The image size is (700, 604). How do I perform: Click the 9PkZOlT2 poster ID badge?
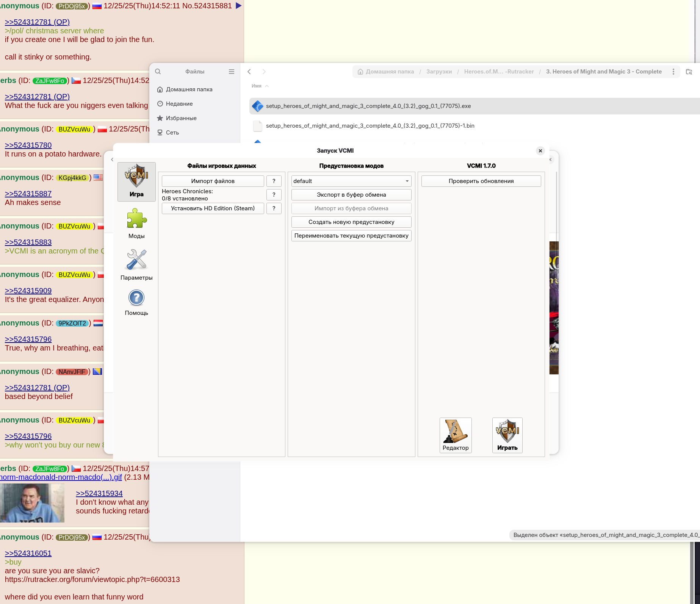(x=72, y=323)
